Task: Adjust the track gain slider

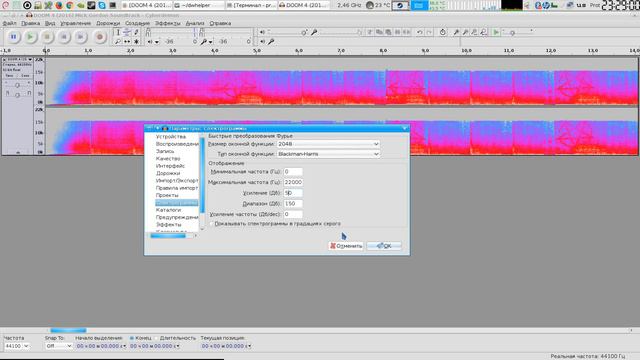Action: click(17, 85)
